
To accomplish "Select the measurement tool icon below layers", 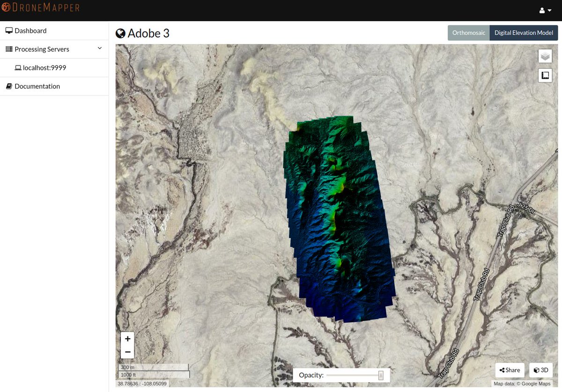I will [x=545, y=75].
